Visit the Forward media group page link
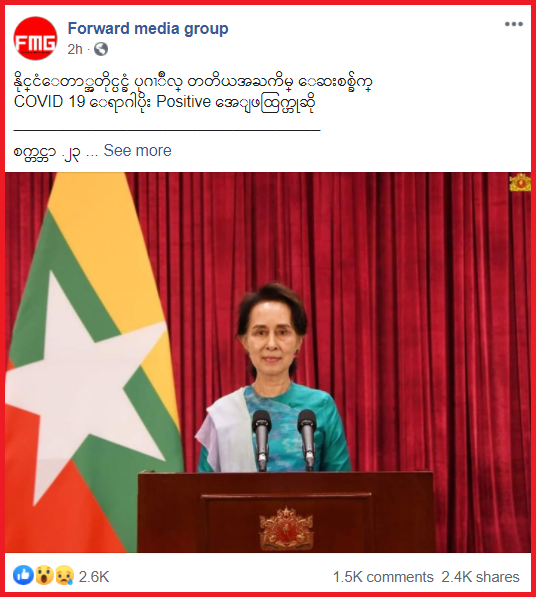This screenshot has width=537, height=599. pyautogui.click(x=148, y=28)
